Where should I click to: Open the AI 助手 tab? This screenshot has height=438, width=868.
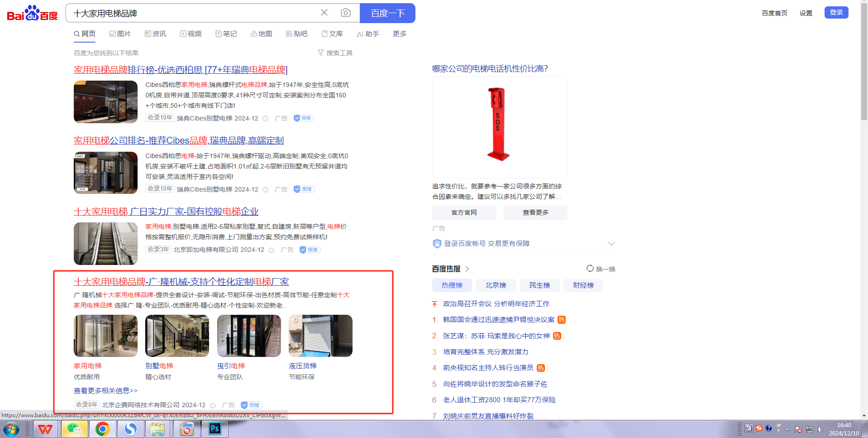367,34
